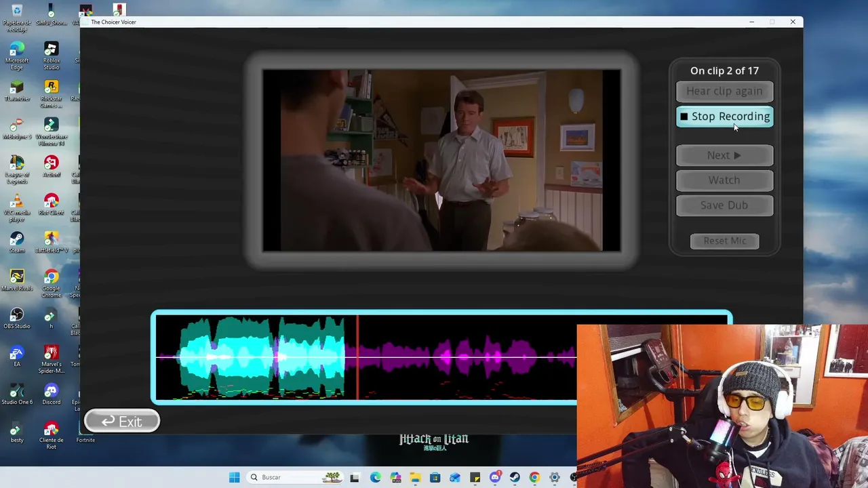Open Discord from the taskbar
868x488 pixels.
tap(495, 477)
